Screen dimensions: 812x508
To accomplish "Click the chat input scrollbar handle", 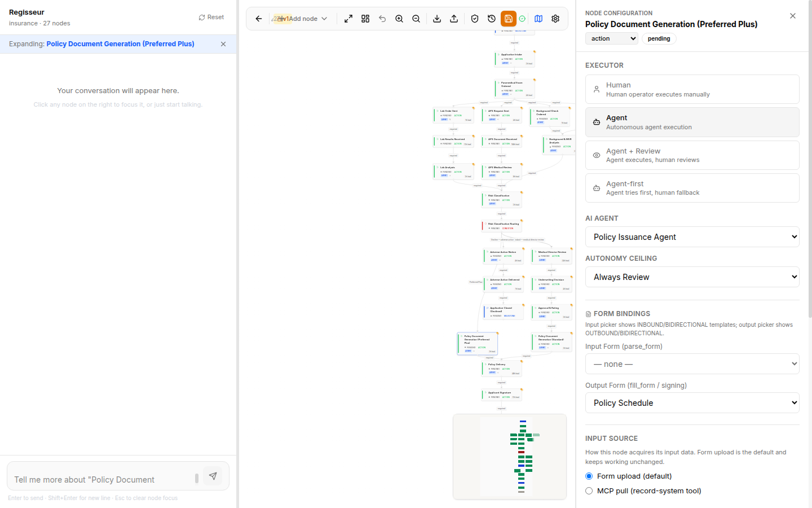I will (x=197, y=478).
